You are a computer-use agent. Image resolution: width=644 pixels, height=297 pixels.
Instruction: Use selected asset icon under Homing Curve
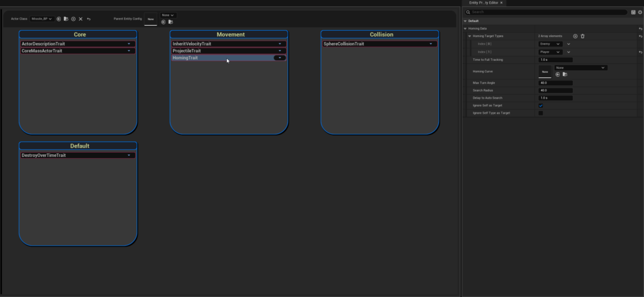pos(557,74)
